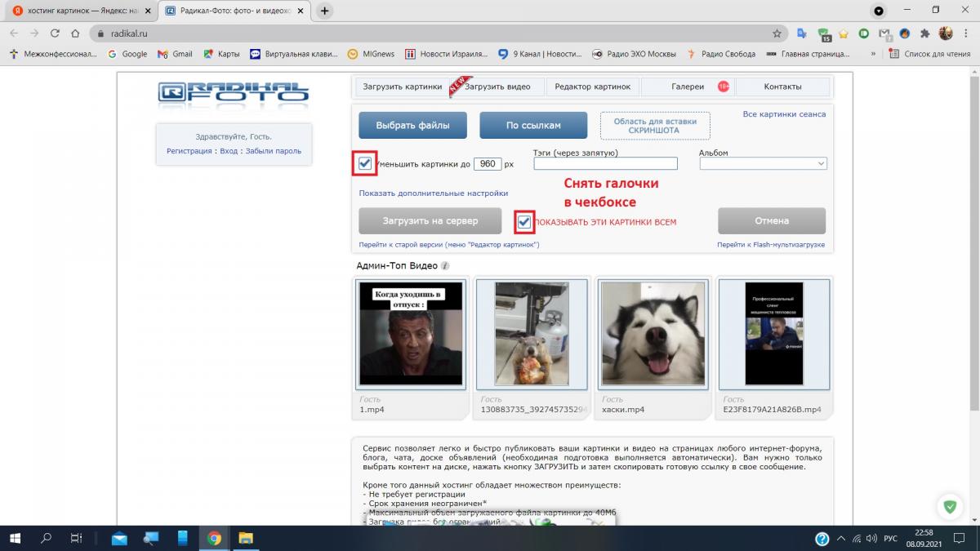980x551 pixels.
Task: Uncheck the Уменьшить картинки до checkbox
Action: coord(365,163)
